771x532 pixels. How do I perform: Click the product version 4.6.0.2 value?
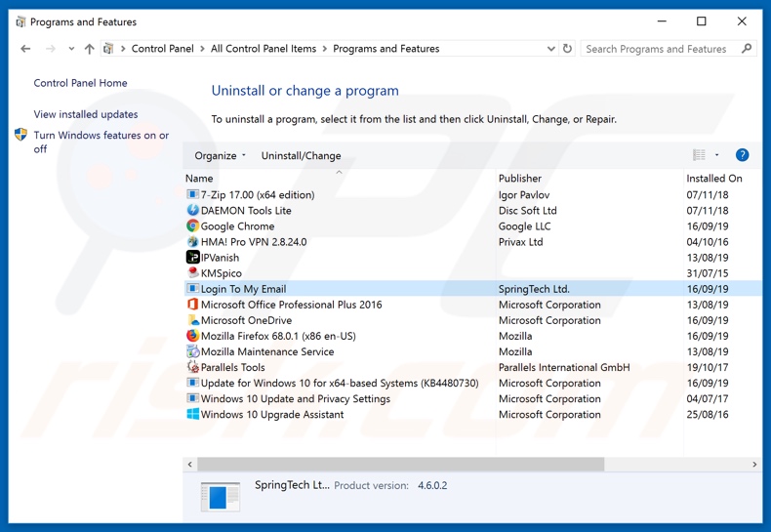click(x=432, y=486)
